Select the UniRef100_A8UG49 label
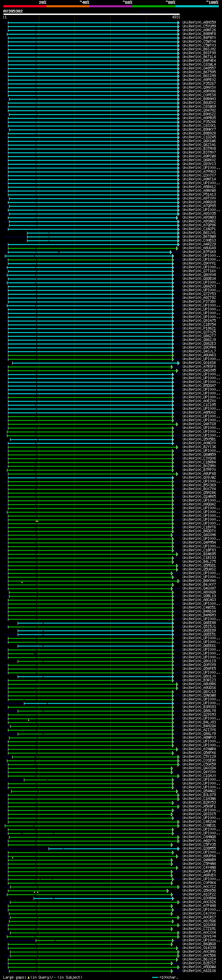 click(x=199, y=248)
